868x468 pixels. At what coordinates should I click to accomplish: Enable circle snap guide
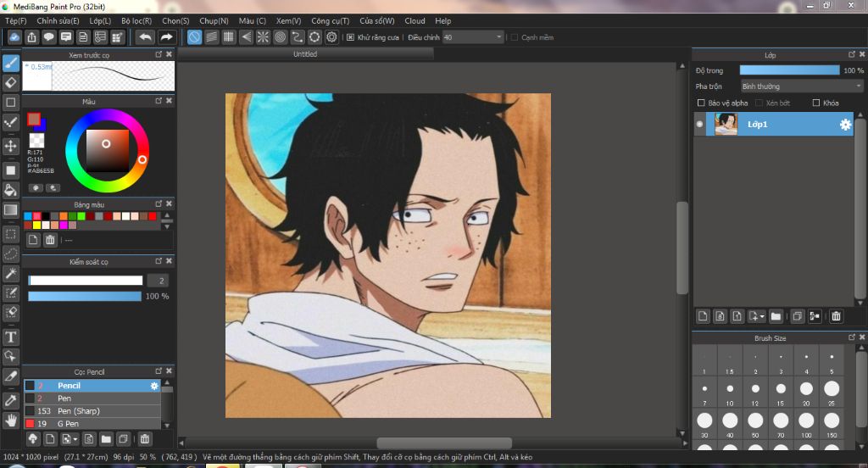(280, 37)
